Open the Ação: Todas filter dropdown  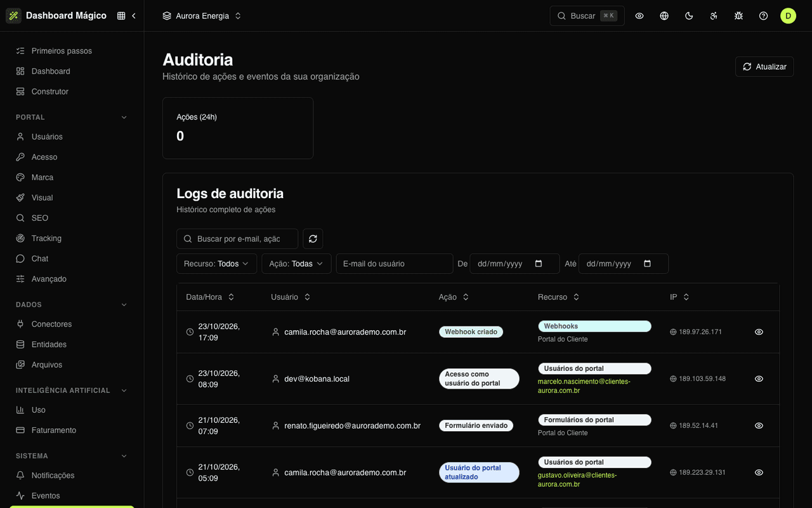coord(296,264)
